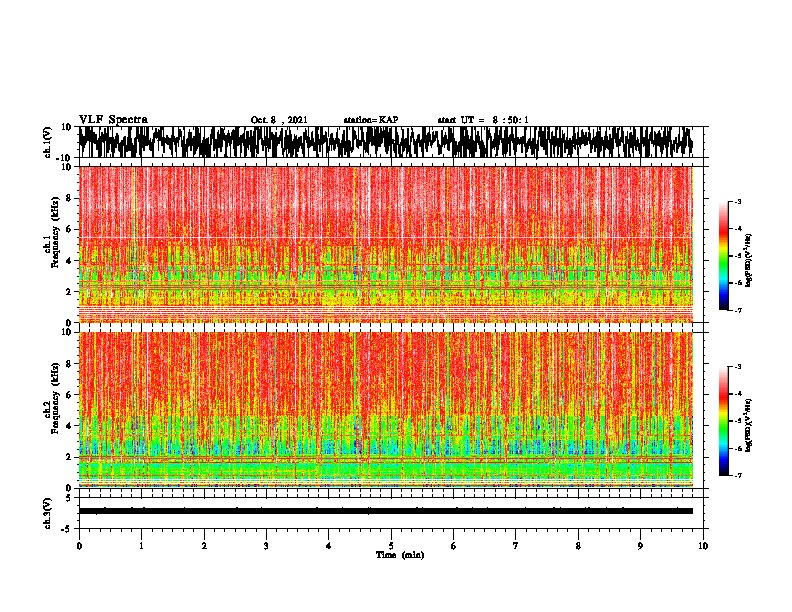792x612 pixels.
Task: Click the "-7" value on the ch.2 color bar
Action: (x=738, y=476)
